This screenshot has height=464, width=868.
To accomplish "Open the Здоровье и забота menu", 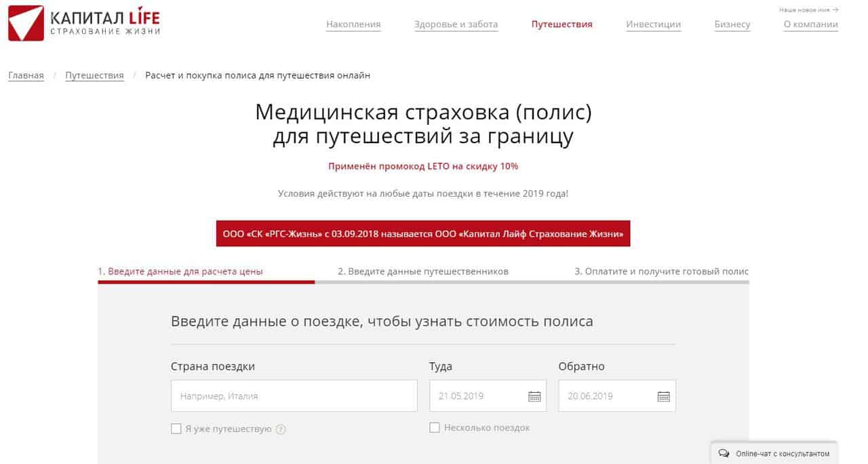I will coord(456,24).
